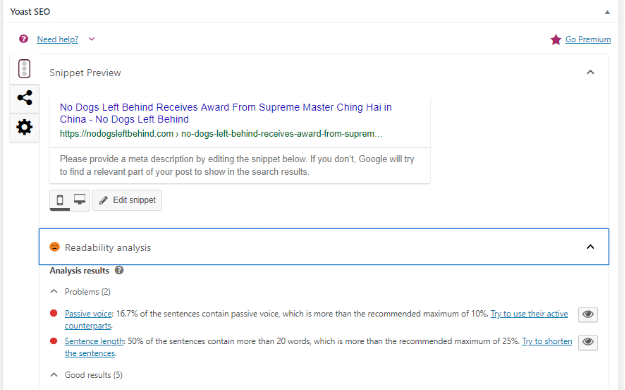
Task: Collapse the Readability analysis panel
Action: click(590, 247)
